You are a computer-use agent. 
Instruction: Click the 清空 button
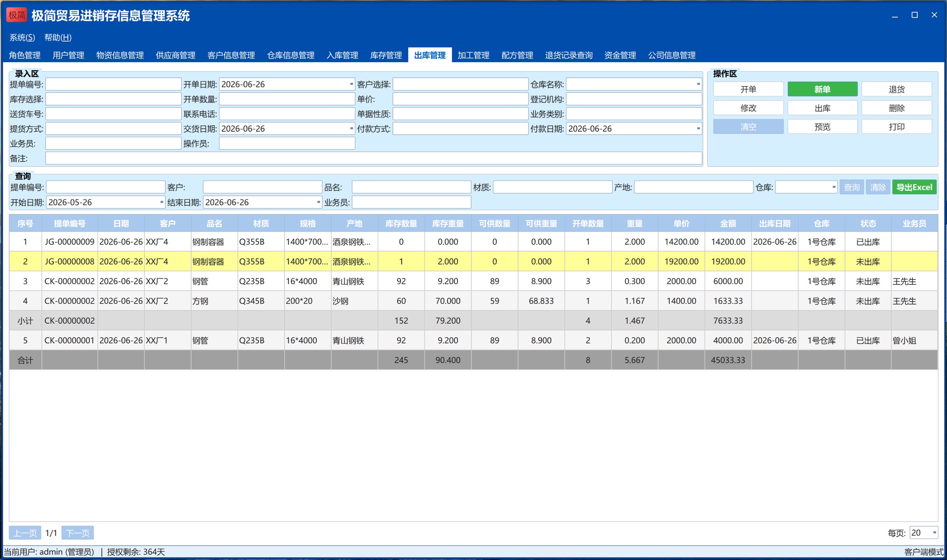coord(748,127)
